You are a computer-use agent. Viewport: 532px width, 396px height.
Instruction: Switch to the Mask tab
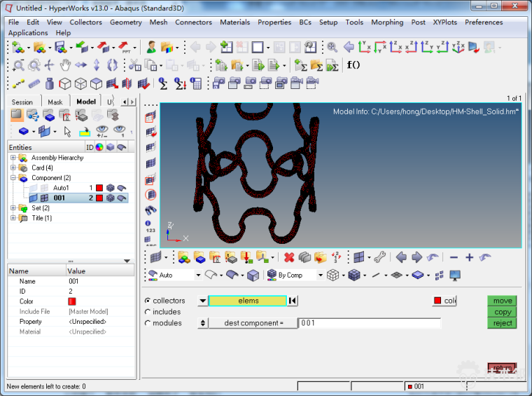coord(55,102)
